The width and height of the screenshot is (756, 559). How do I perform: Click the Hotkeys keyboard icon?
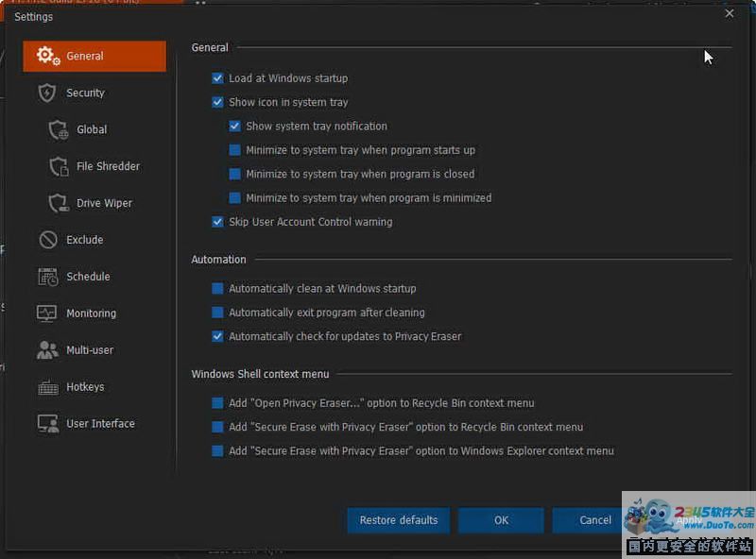(x=48, y=387)
